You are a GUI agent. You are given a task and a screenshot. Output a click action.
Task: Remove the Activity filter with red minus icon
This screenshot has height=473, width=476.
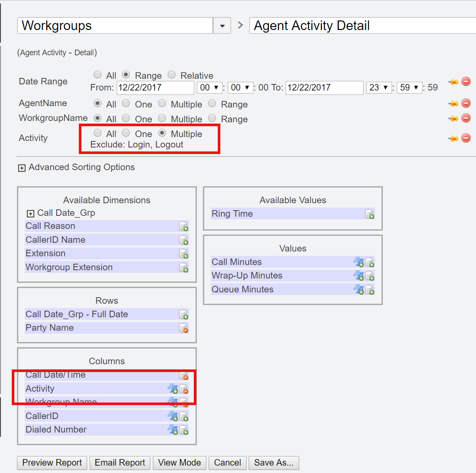coord(466,138)
